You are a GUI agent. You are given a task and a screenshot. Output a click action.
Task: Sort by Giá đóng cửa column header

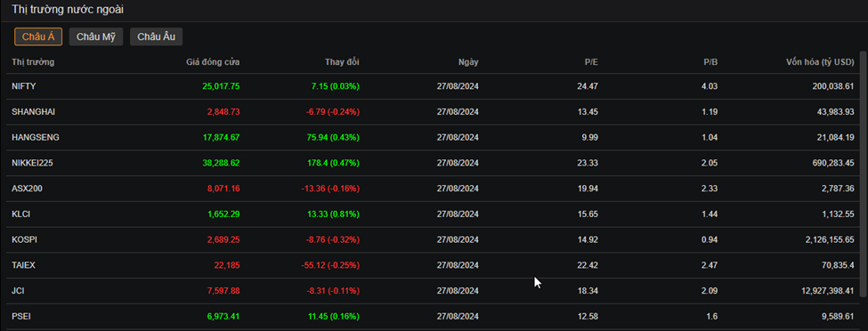pos(213,62)
